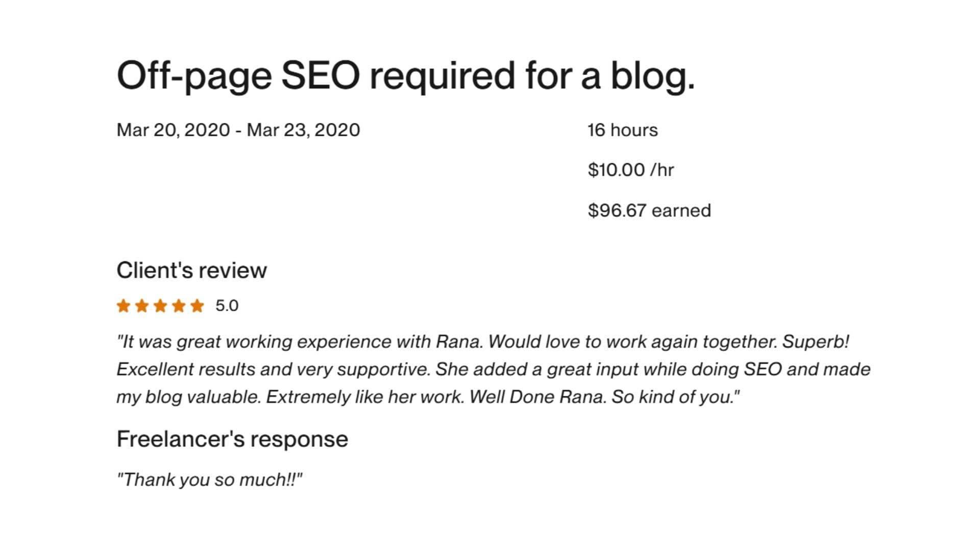Viewport: 980px width, 551px height.
Task: Select the third orange rating star
Action: tap(160, 306)
